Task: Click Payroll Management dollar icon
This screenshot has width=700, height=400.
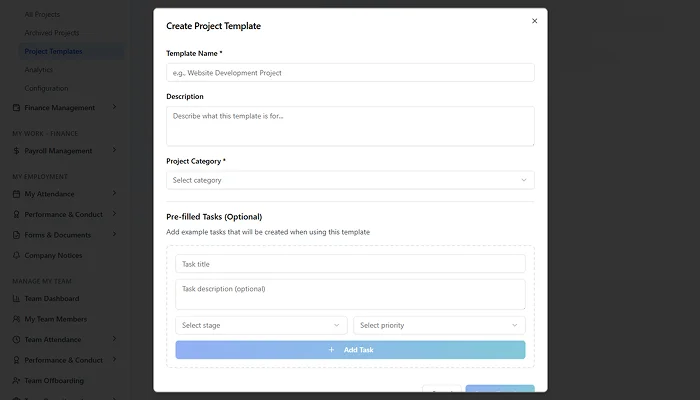Action: [x=16, y=151]
